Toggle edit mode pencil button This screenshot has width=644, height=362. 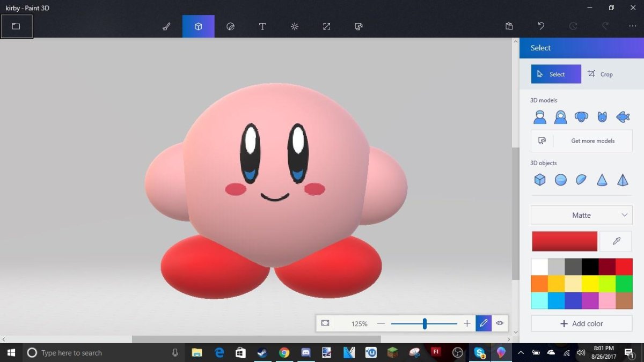point(484,323)
